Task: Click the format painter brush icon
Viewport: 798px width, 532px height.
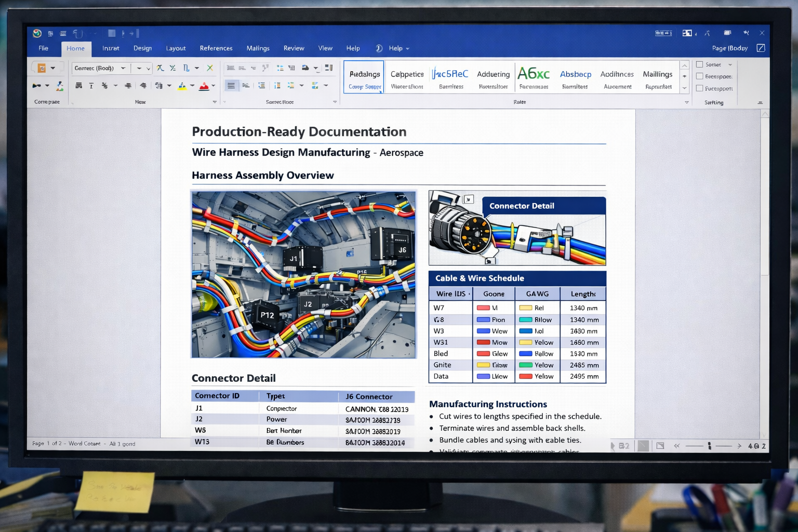Action: coord(60,86)
